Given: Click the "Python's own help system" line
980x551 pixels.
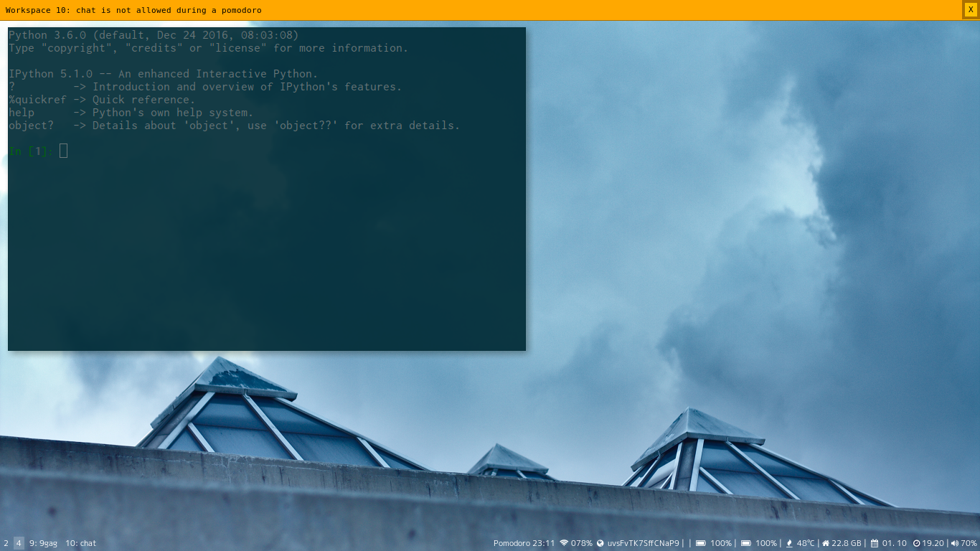Looking at the screenshot, I should 131,113.
